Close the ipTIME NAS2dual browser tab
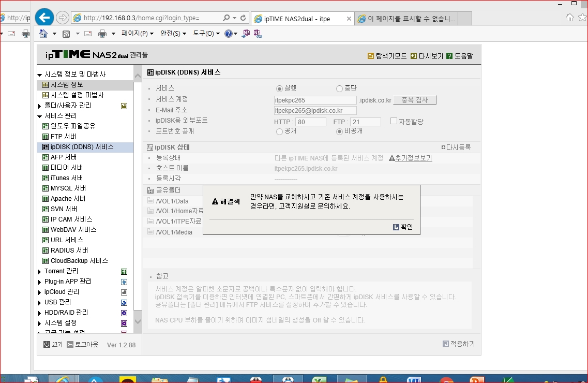 pyautogui.click(x=349, y=19)
